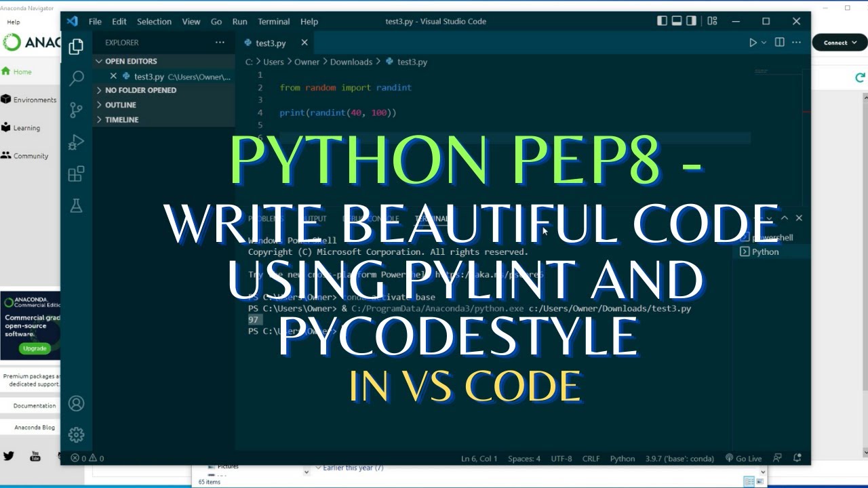868x488 pixels.
Task: Click Downloads in the breadcrumb path
Action: [351, 62]
